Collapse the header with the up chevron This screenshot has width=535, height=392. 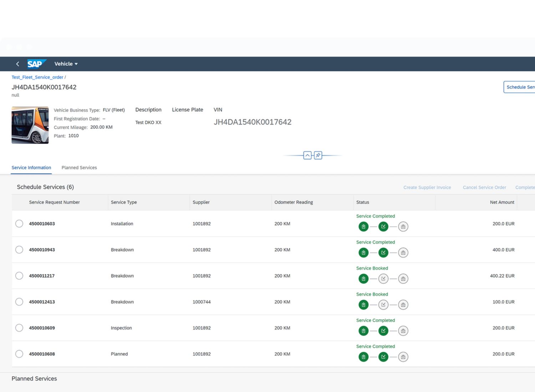pyautogui.click(x=307, y=155)
